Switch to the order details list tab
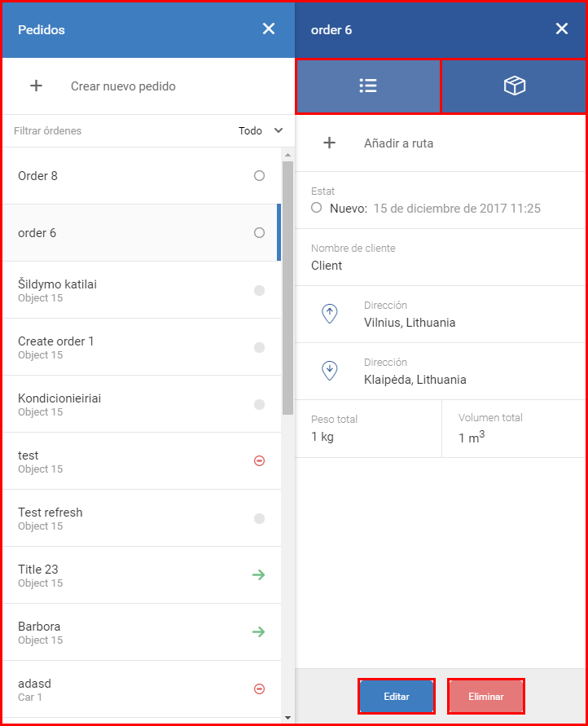588x726 pixels. pyautogui.click(x=368, y=86)
